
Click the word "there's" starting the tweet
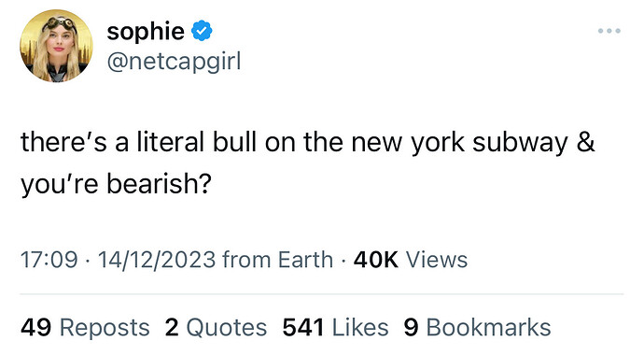click(63, 142)
